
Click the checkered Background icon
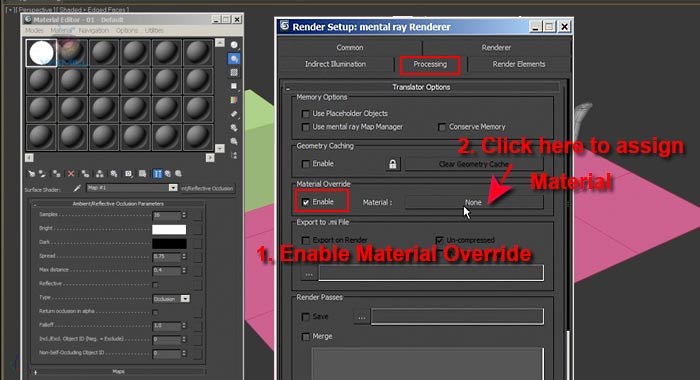(x=234, y=72)
